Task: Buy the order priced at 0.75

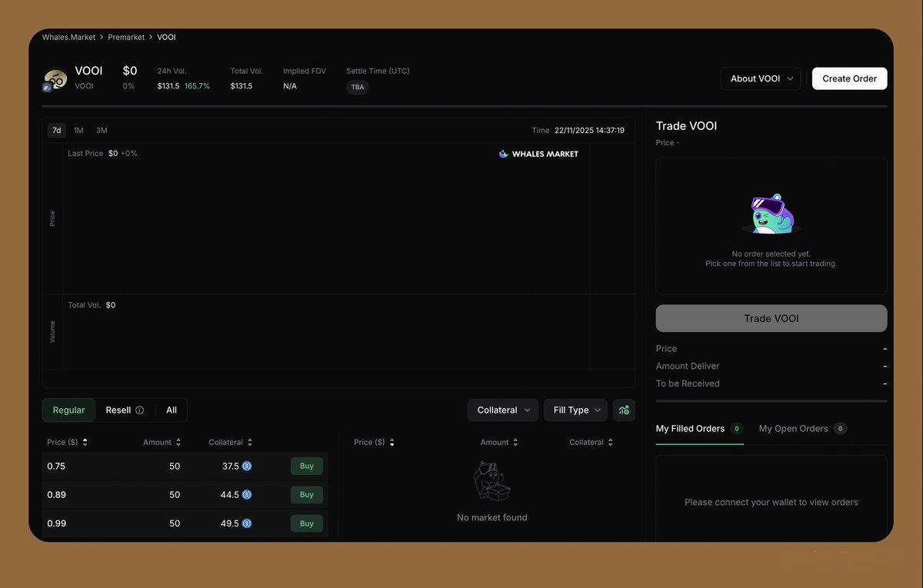Action: click(307, 466)
